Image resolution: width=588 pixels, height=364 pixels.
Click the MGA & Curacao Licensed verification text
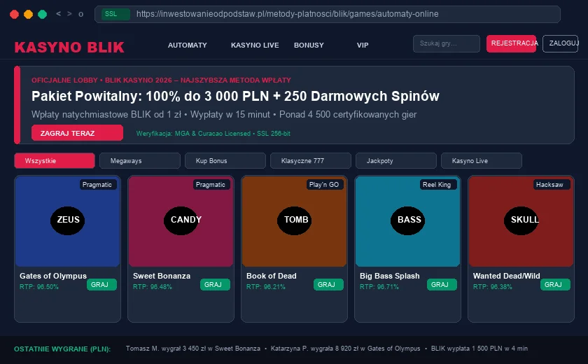pos(213,134)
